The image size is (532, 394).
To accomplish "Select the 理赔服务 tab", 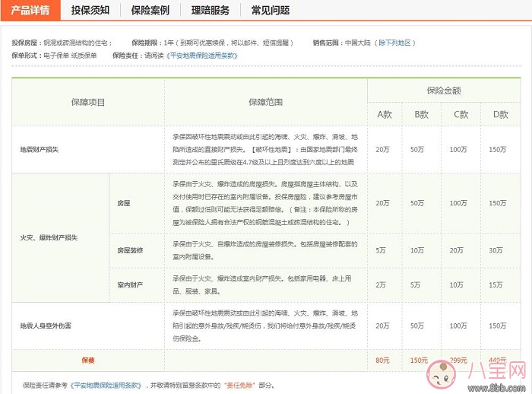I will pos(211,10).
